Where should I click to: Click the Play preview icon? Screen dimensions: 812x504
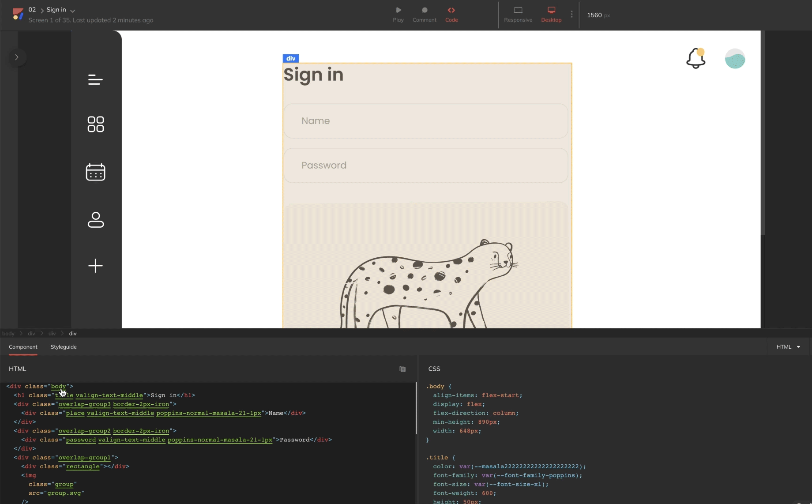[x=398, y=14]
